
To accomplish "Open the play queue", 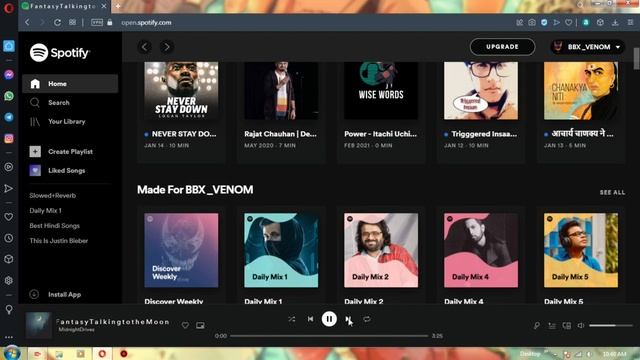I will point(552,325).
